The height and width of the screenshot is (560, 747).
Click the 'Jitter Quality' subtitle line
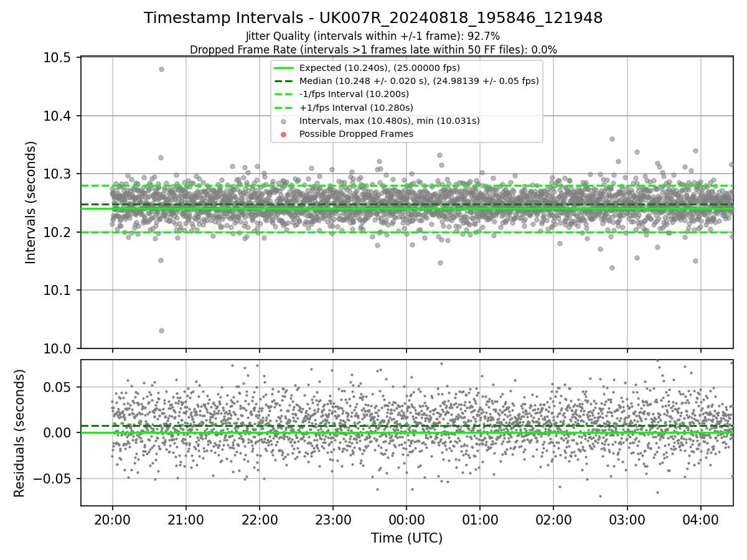[x=373, y=36]
